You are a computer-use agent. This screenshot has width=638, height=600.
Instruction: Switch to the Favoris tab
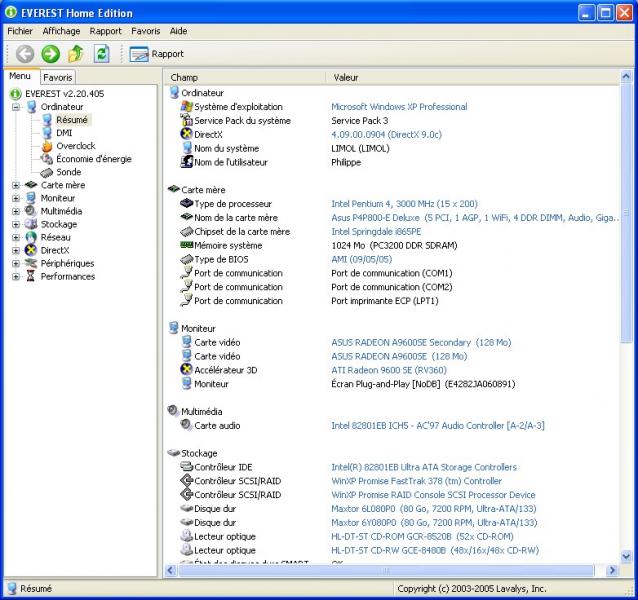(x=57, y=77)
